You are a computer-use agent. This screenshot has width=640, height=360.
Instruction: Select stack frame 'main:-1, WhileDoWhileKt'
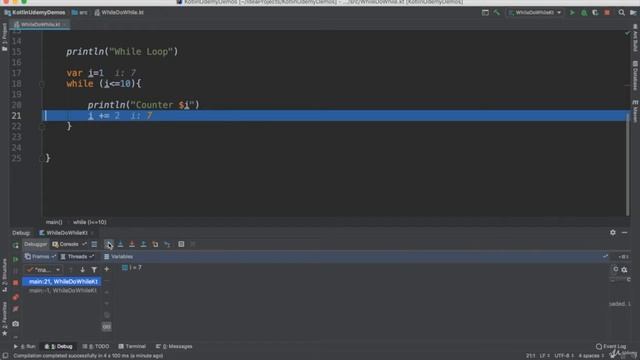pyautogui.click(x=62, y=291)
